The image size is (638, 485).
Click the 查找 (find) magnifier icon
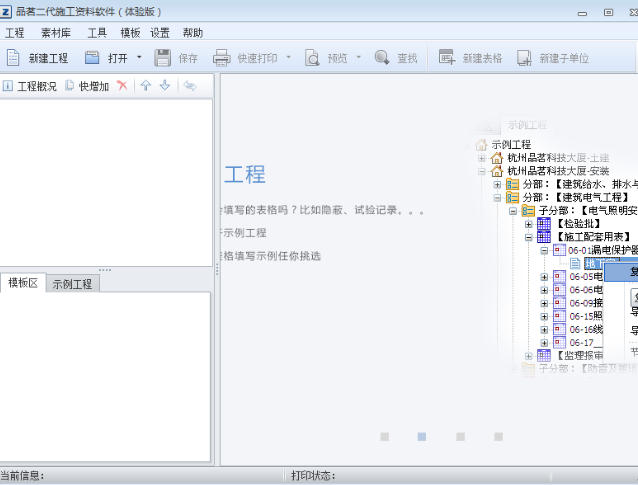pos(382,58)
